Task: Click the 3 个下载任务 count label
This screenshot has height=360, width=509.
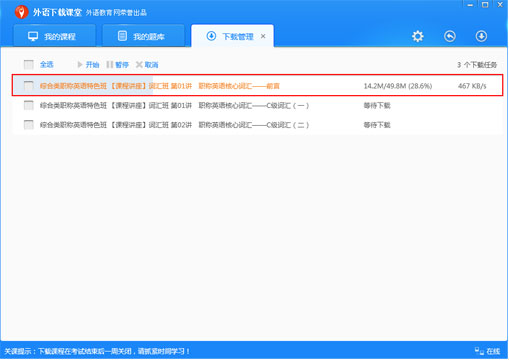Action: point(477,65)
